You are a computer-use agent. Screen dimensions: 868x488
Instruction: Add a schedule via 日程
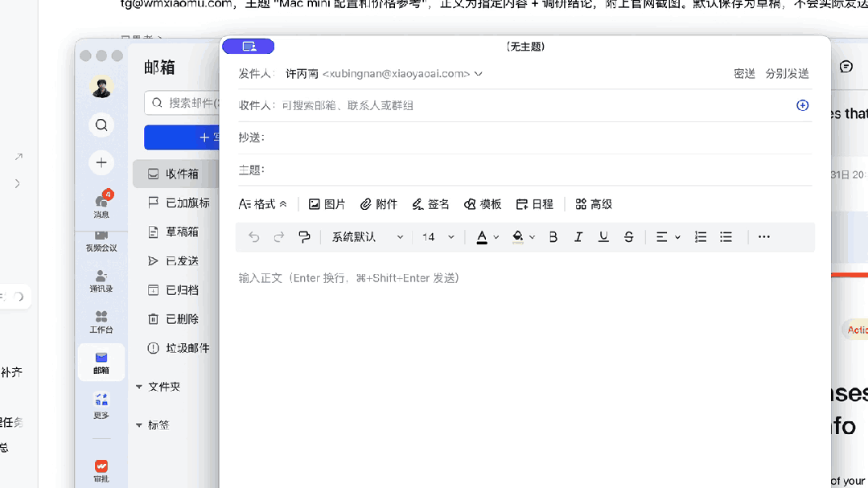534,204
